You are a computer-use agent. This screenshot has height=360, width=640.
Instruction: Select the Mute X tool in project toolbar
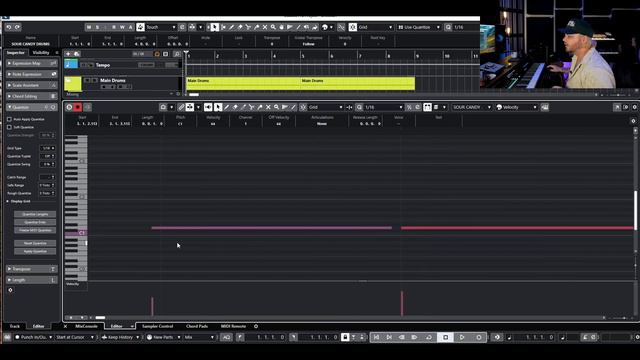[264, 27]
